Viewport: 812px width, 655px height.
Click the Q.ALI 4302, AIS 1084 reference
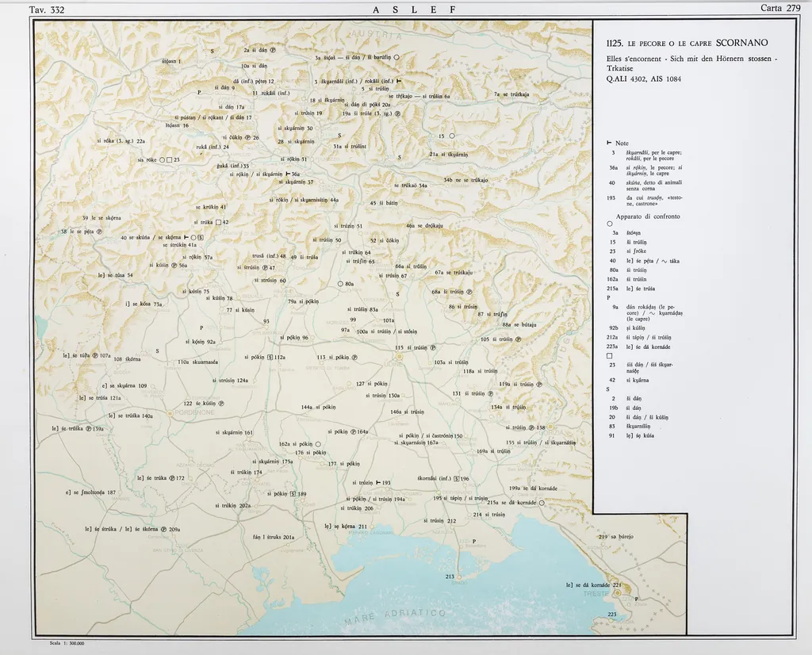(x=643, y=79)
